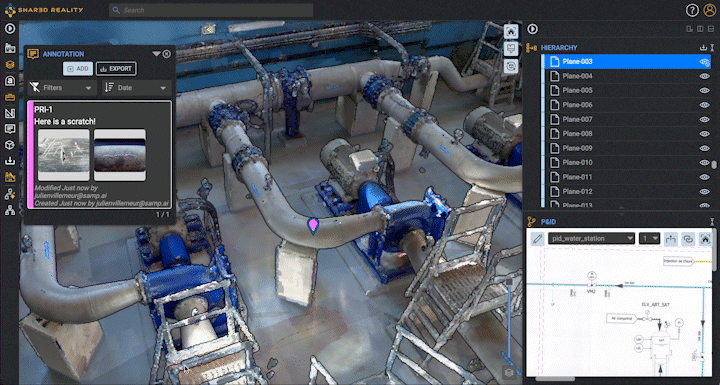
Task: Export the annotations
Action: 116,69
